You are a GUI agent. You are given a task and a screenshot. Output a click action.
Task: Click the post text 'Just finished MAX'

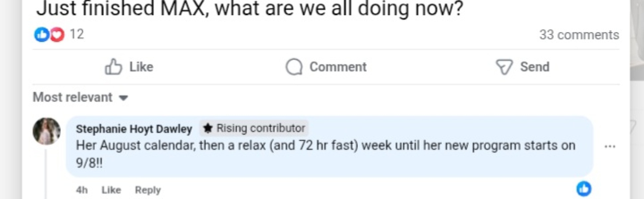(x=249, y=8)
